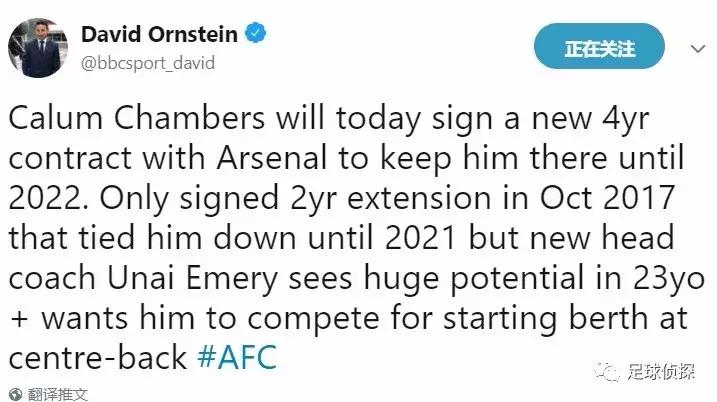717x402 pixels.
Task: Open the #AFC hashtag
Action: click(x=237, y=357)
